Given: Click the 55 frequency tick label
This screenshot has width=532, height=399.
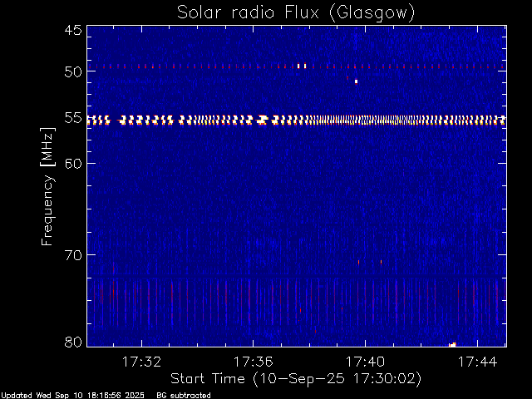Looking at the screenshot, I should click(x=73, y=118).
